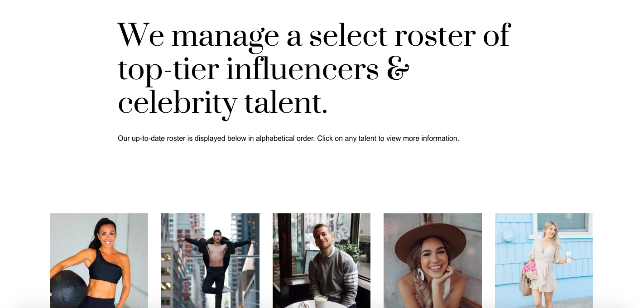The image size is (644, 308).
Task: Click the green matcha latte cup on table
Action: click(x=321, y=300)
